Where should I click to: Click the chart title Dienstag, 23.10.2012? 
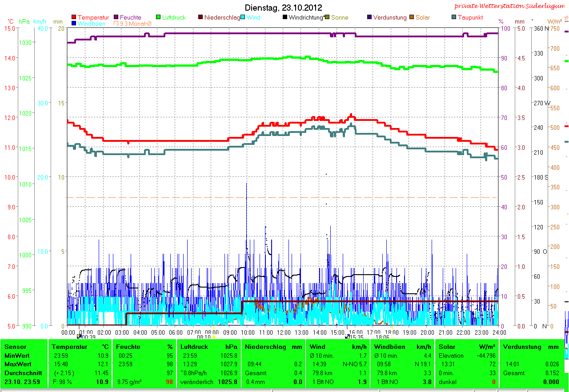284,8
